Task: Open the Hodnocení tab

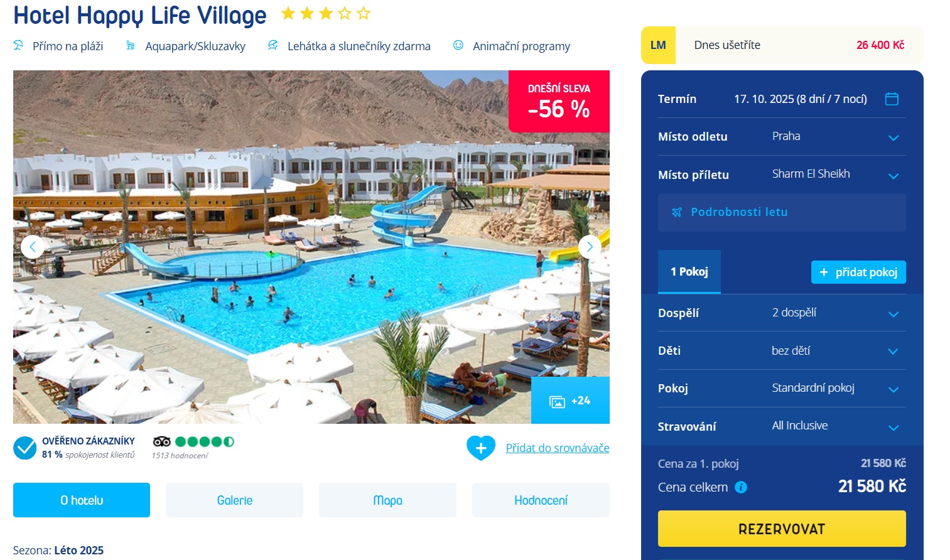Action: pyautogui.click(x=541, y=500)
